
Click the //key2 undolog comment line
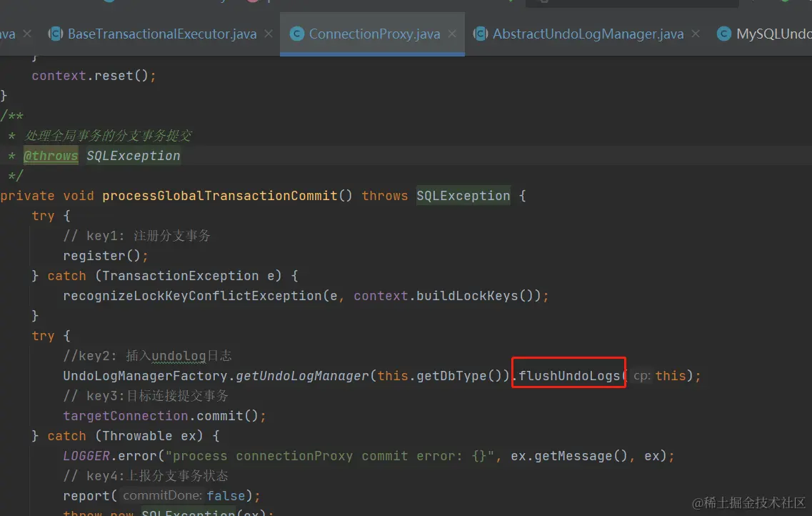tap(147, 356)
